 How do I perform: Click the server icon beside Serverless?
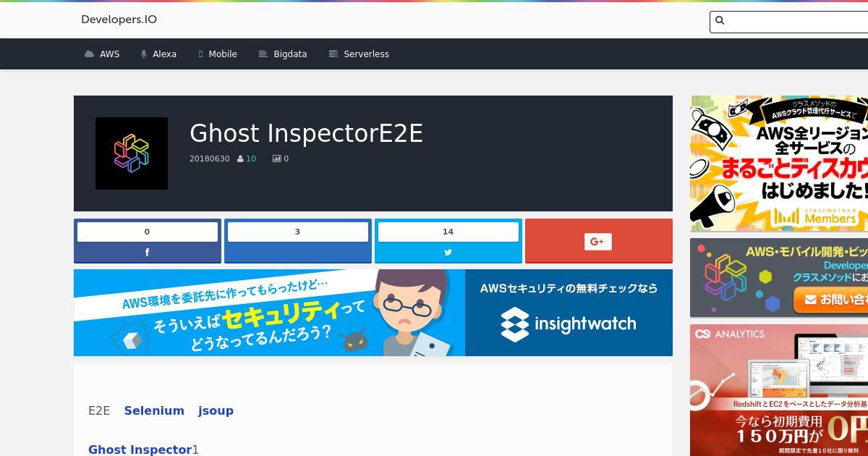coord(333,54)
